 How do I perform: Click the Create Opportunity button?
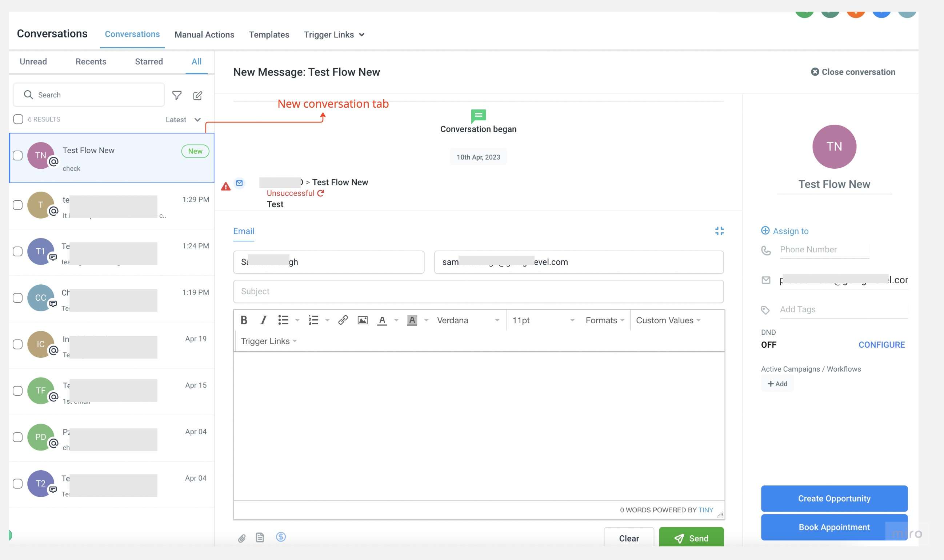(834, 498)
